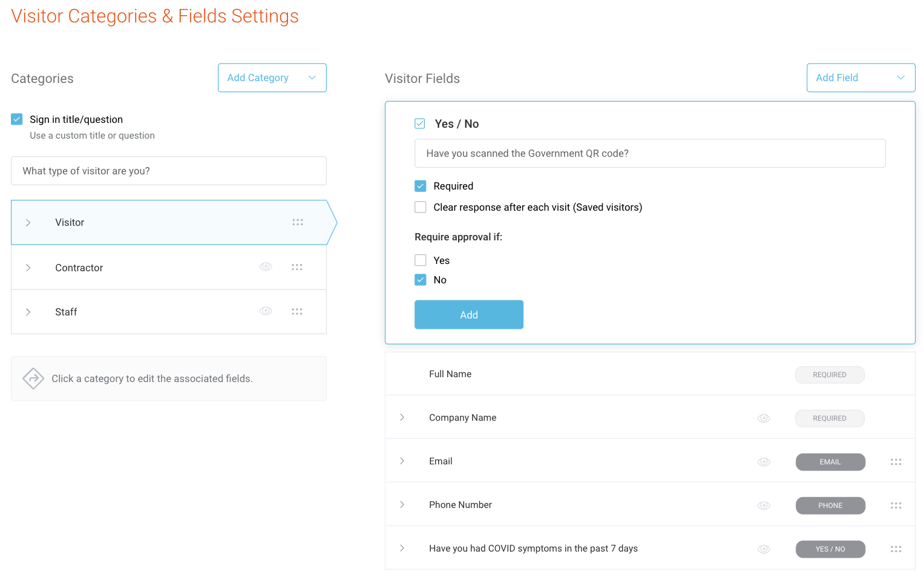
Task: Click the YES / NO type badge
Action: pyautogui.click(x=830, y=549)
